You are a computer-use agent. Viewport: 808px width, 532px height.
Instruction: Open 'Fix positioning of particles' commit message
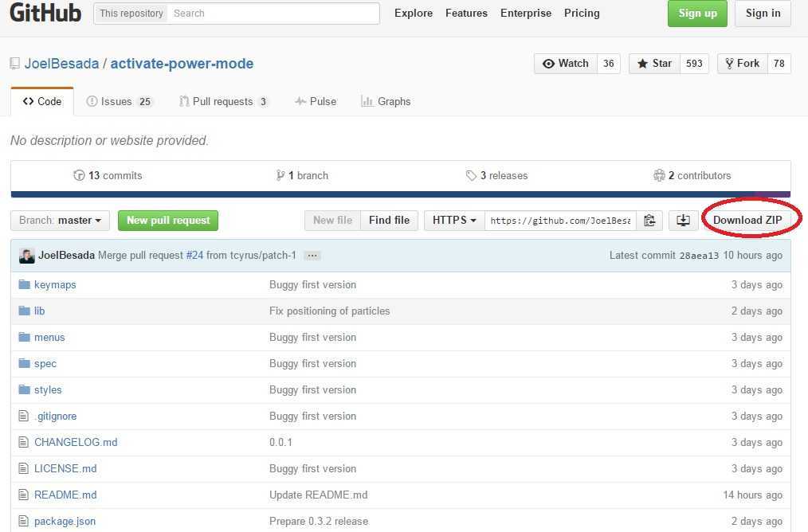click(x=329, y=311)
